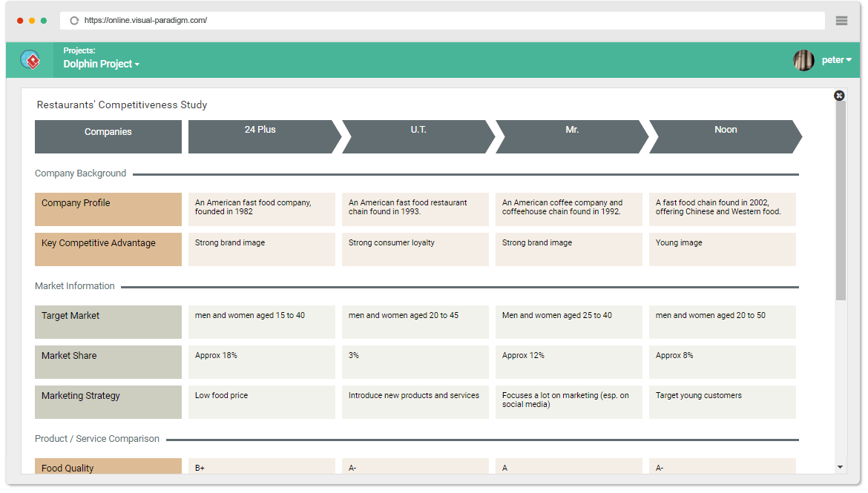The width and height of the screenshot is (868, 493).
Task: Select the 24 Plus arrow header
Action: [261, 136]
